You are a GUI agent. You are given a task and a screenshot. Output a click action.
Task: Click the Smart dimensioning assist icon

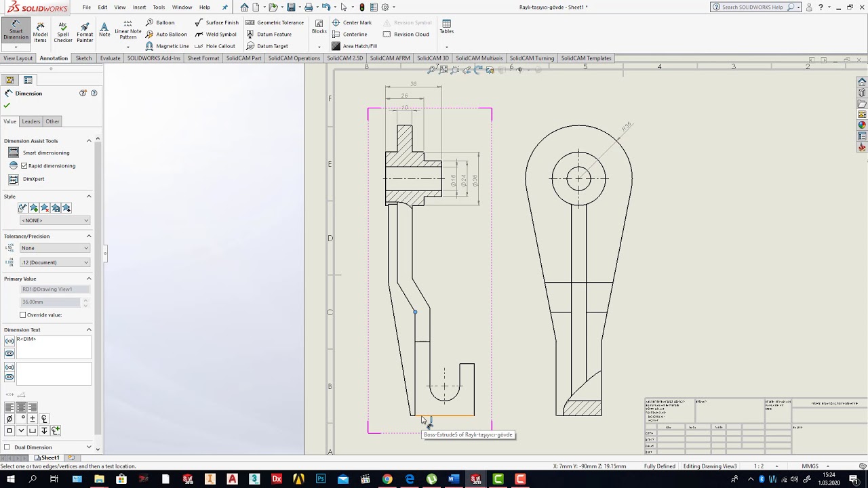(x=13, y=152)
